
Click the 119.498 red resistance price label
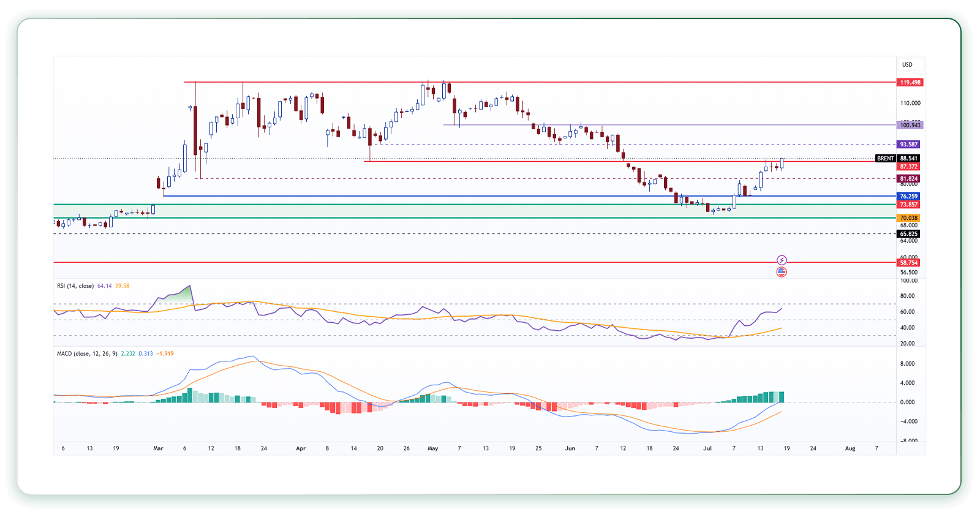(910, 82)
